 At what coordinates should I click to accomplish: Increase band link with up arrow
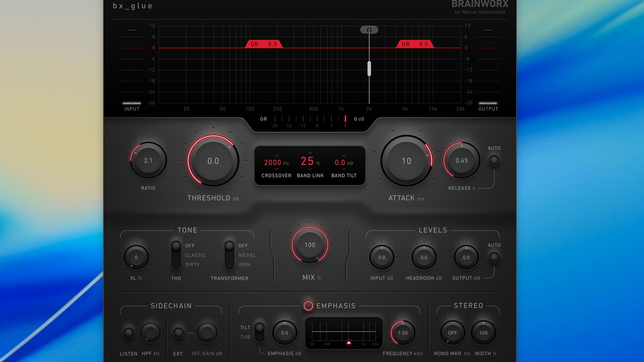coord(310,153)
